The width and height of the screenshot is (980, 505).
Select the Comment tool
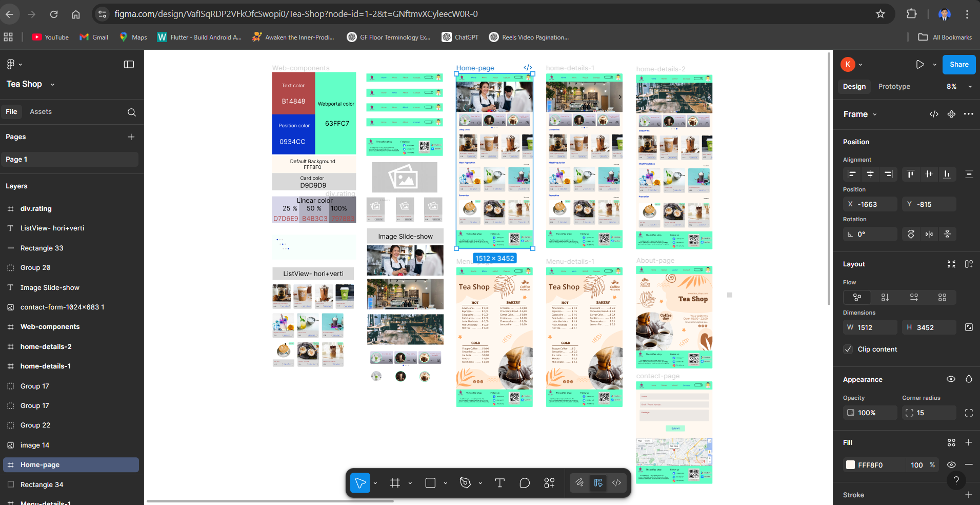point(524,483)
